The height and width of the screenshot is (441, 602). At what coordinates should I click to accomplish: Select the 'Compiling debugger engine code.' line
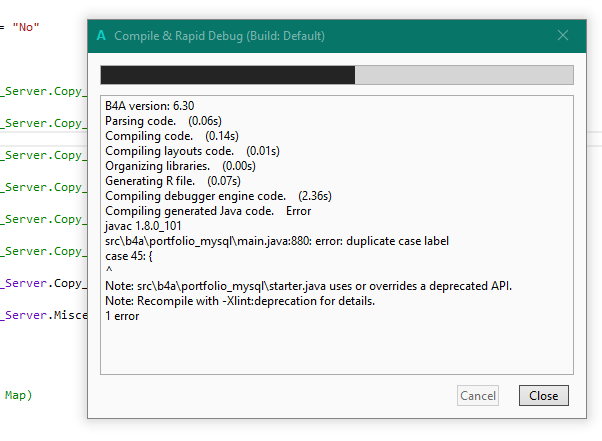pos(218,196)
